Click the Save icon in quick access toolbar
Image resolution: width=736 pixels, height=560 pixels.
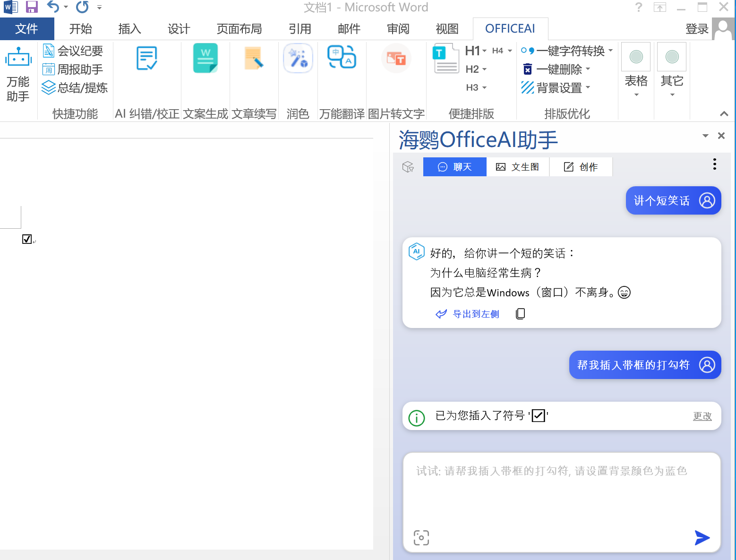point(32,7)
